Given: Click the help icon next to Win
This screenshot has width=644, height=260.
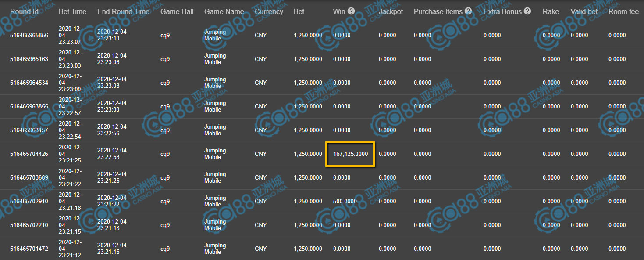Looking at the screenshot, I should pyautogui.click(x=351, y=11).
